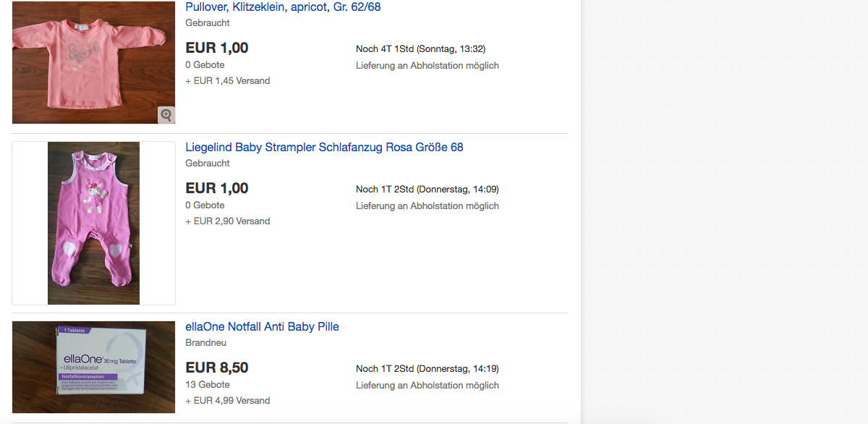Click the '+ EUR 2,90 Versand' shipping cost
Viewport: 868px width, 424px height.
(228, 221)
